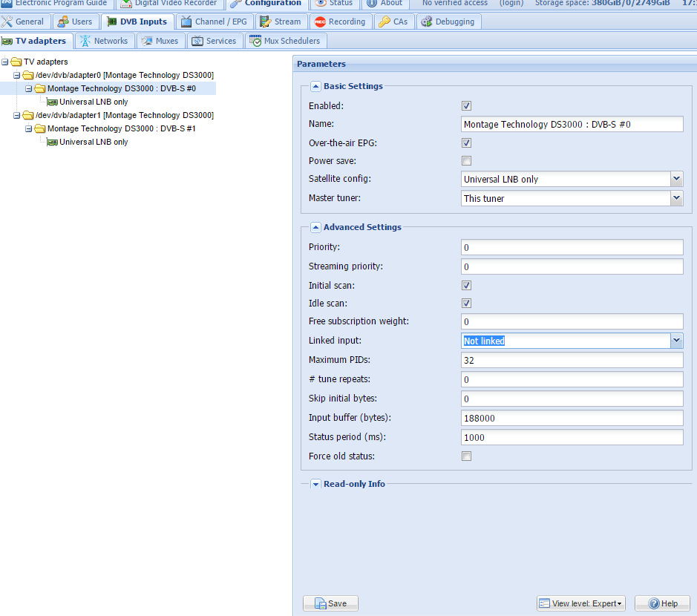This screenshot has height=616, width=697.
Task: Collapse the TV adapters root tree node
Action: (x=5, y=62)
